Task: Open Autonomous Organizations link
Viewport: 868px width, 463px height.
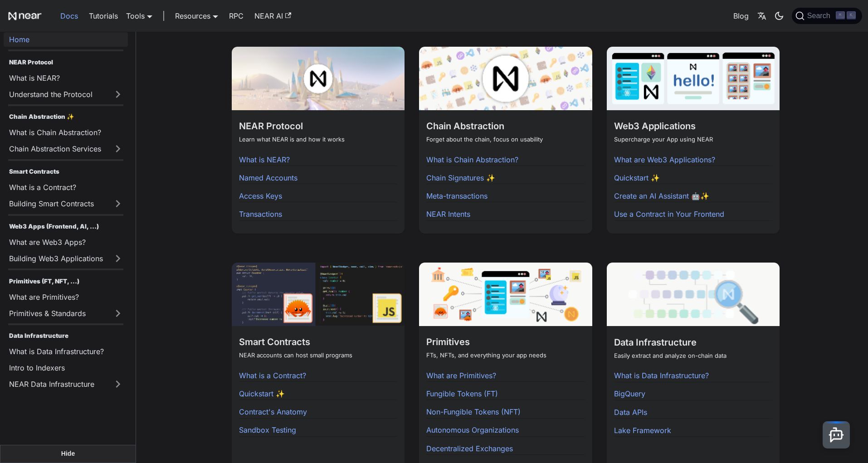Action: [x=472, y=430]
